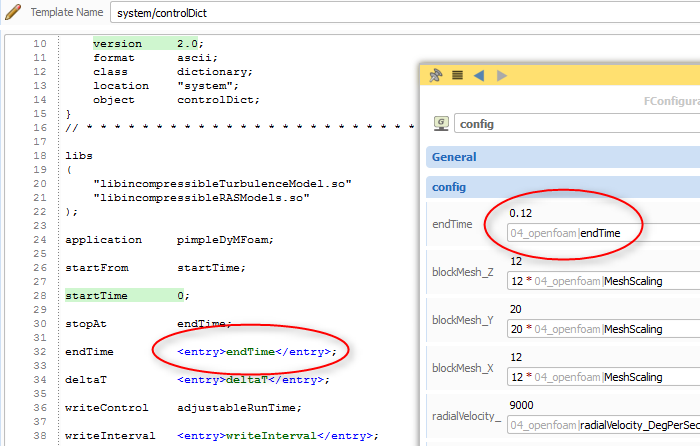
Task: Click dictionary; on the class line
Action: click(x=215, y=72)
